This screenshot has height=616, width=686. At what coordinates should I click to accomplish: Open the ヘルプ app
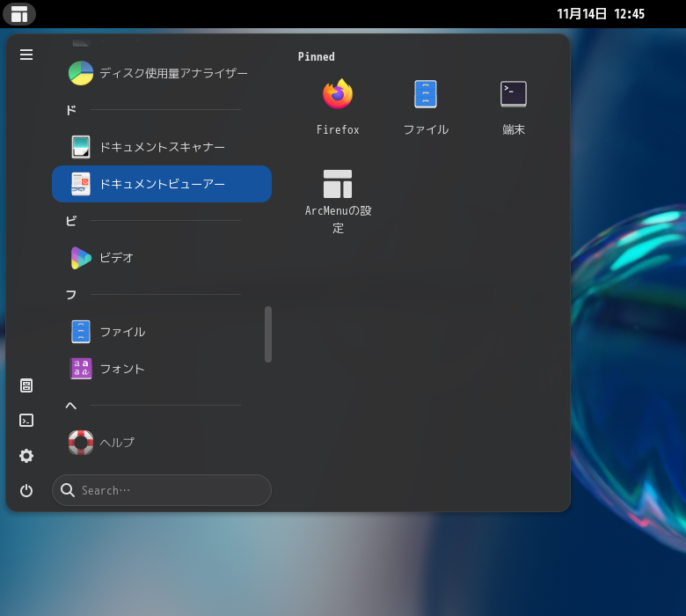[162, 443]
